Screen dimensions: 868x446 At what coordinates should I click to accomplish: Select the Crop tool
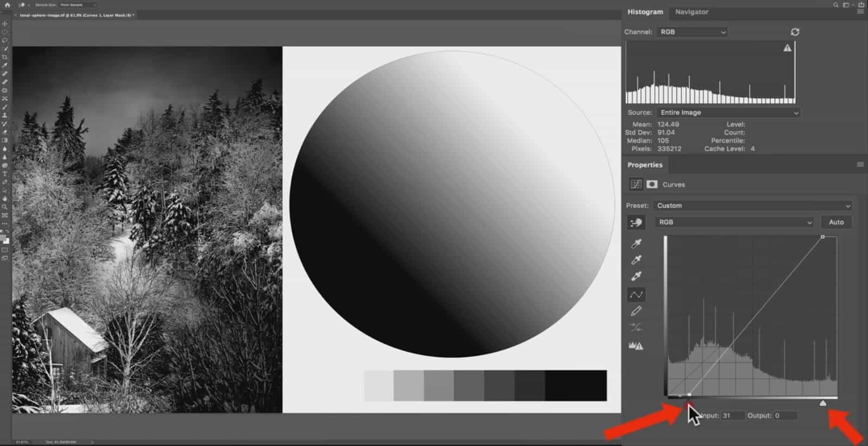tap(5, 57)
